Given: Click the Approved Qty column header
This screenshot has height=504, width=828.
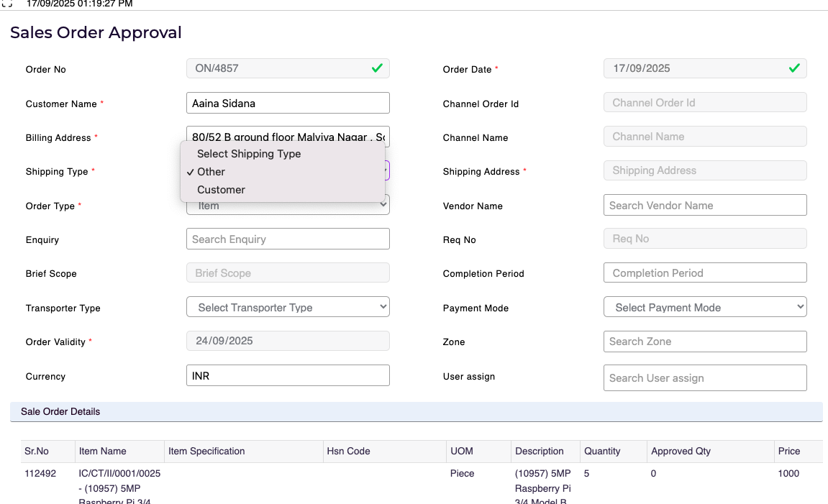Looking at the screenshot, I should tap(681, 452).
